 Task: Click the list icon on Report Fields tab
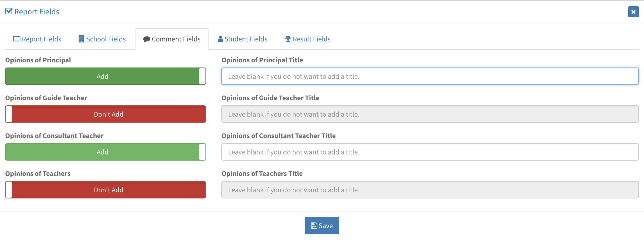(17, 39)
